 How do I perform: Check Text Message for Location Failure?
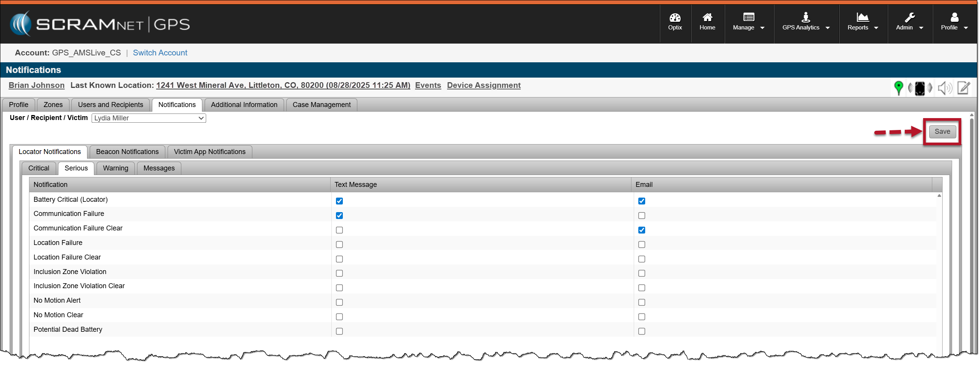pos(339,245)
